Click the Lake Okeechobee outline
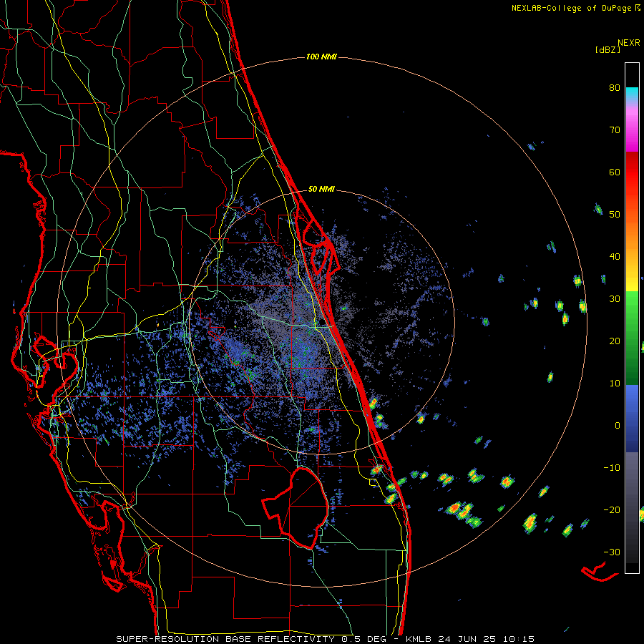Screen dimensions: 644x644 [x=296, y=508]
